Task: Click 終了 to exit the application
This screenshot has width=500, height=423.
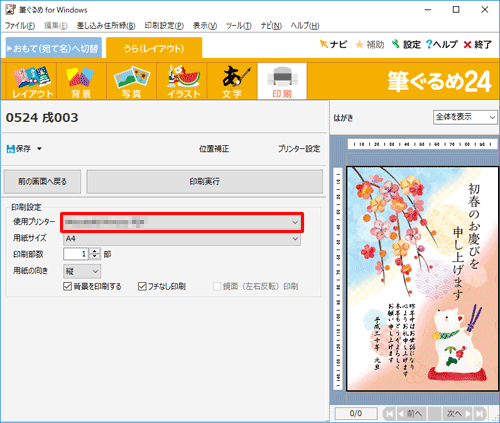Action: tap(477, 44)
